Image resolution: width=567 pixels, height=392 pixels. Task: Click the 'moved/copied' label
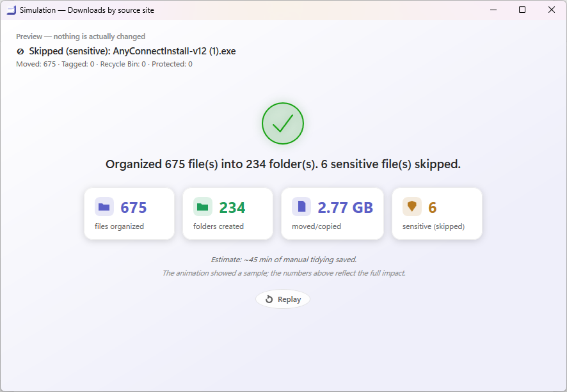(316, 226)
